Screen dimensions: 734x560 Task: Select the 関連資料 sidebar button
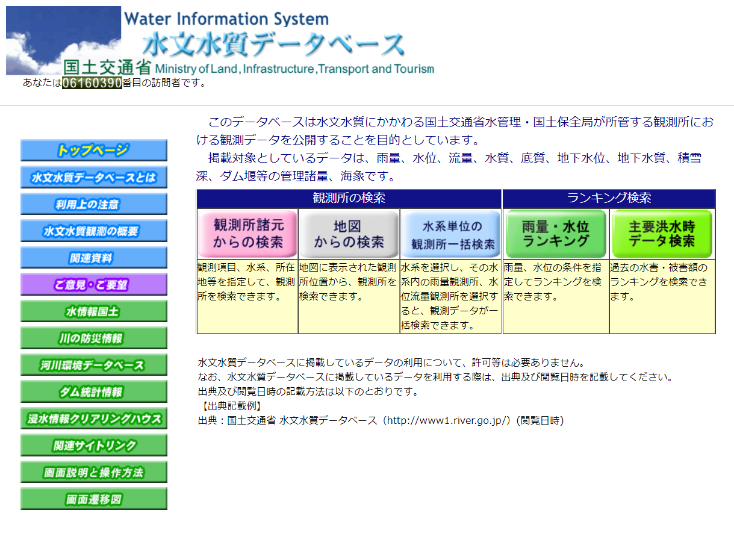click(94, 258)
